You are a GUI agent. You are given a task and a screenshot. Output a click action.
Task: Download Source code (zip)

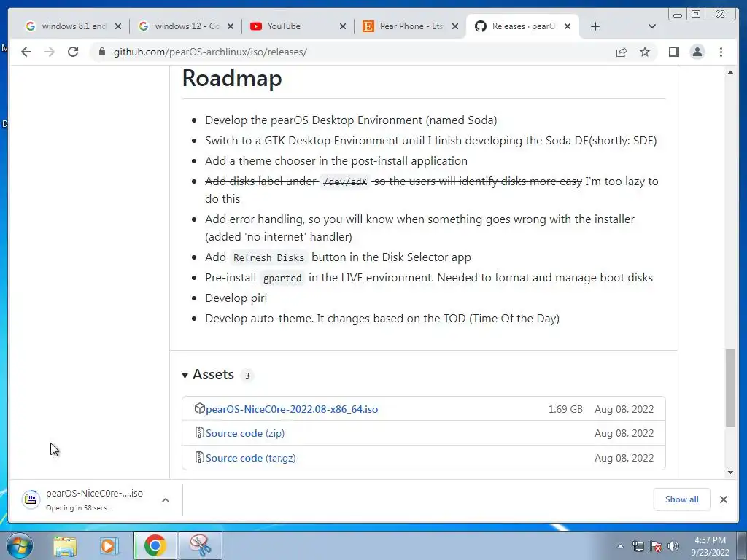point(245,433)
